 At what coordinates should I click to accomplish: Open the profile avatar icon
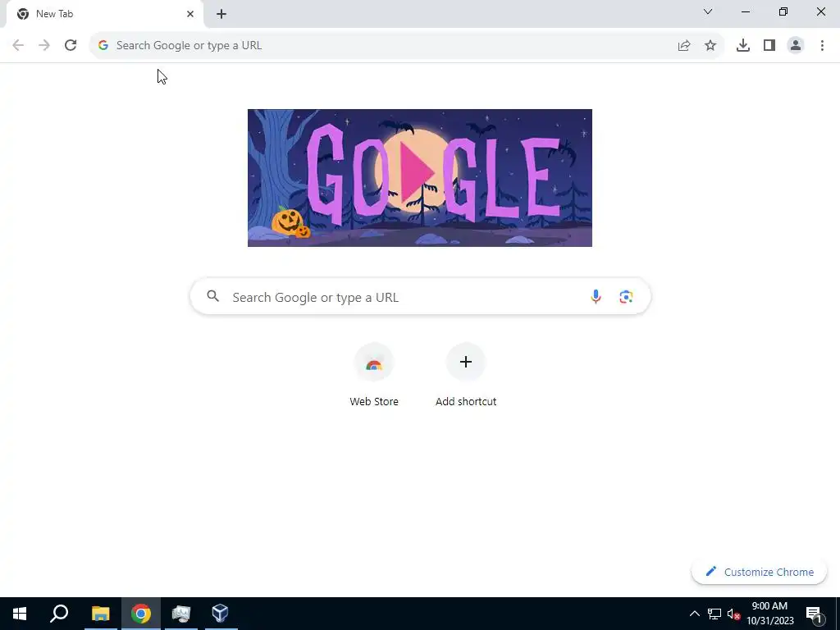coord(796,46)
